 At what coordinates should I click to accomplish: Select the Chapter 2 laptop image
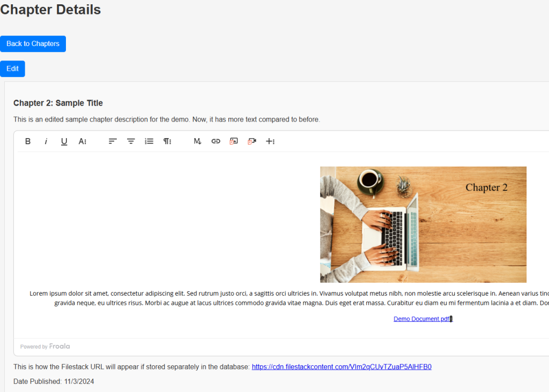pos(423,224)
